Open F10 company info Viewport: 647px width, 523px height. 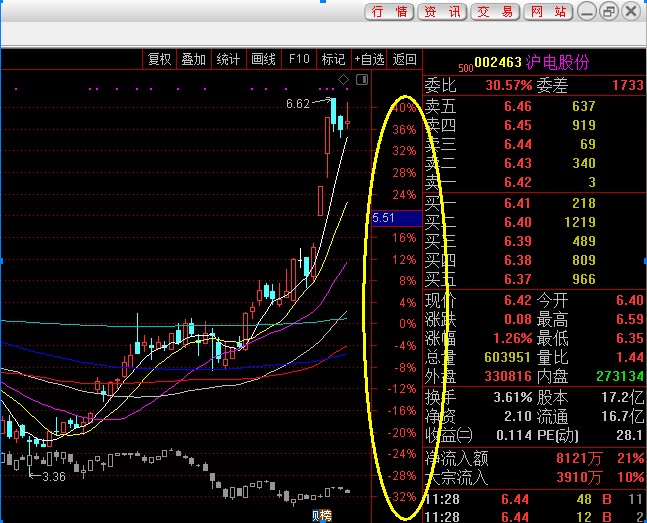point(299,59)
